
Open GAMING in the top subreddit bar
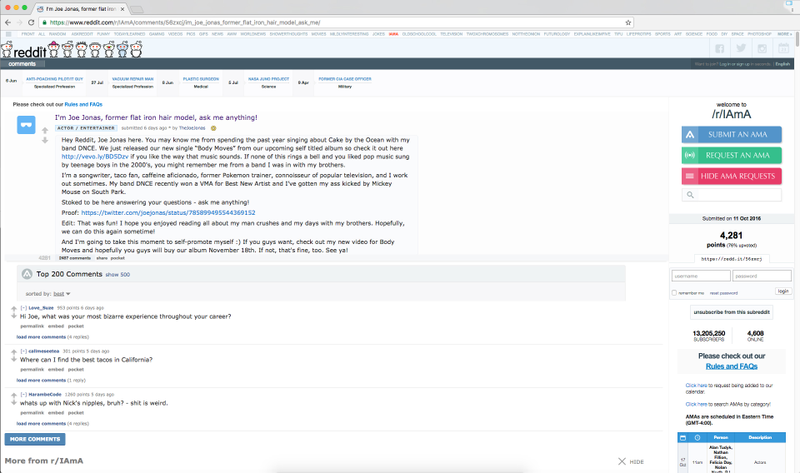(156, 34)
